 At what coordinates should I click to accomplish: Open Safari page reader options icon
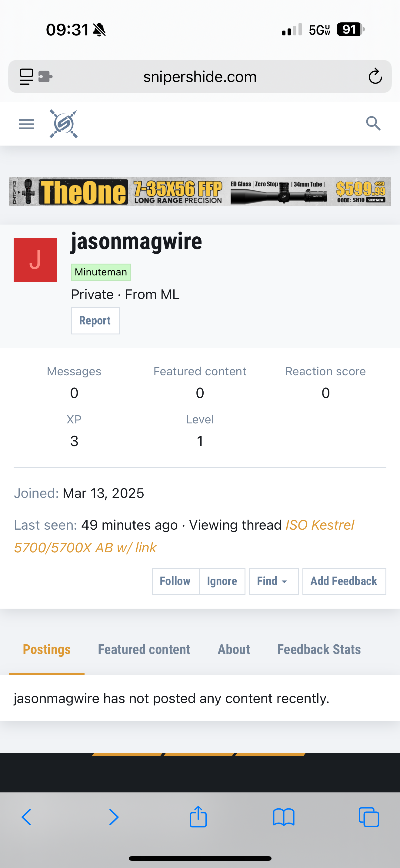point(26,77)
